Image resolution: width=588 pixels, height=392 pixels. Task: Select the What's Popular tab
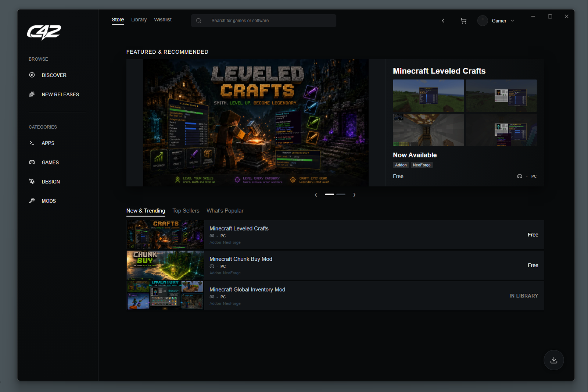point(225,211)
